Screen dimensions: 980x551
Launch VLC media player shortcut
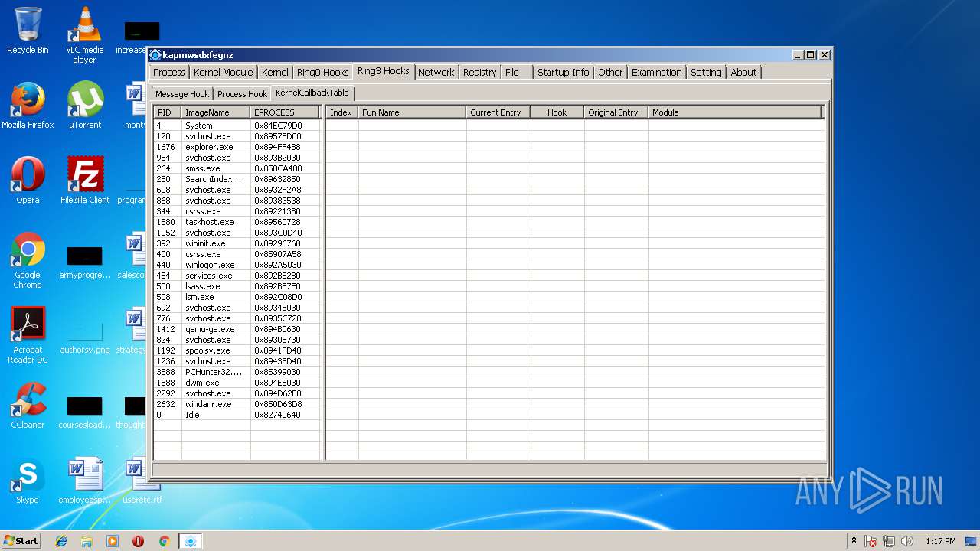pyautogui.click(x=84, y=35)
